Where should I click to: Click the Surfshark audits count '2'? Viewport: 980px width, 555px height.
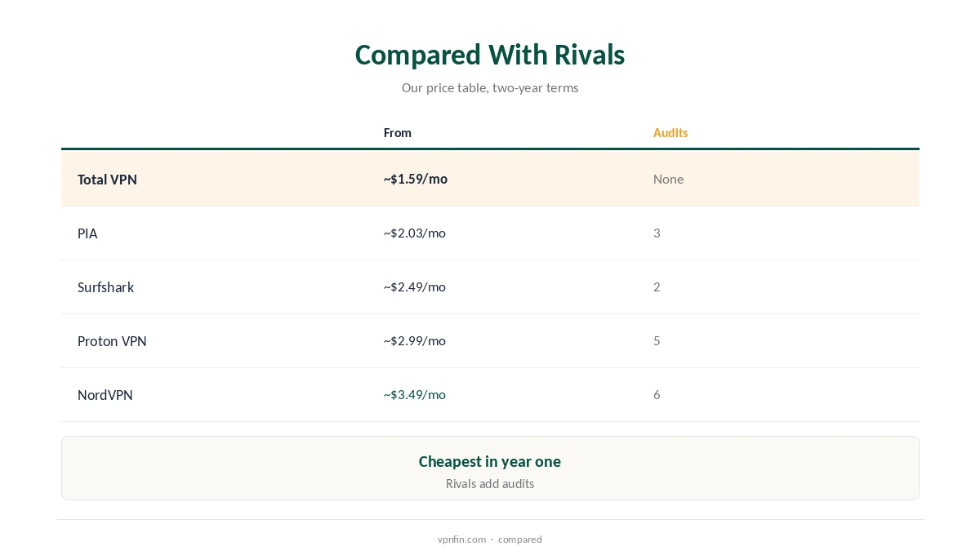[x=657, y=287]
